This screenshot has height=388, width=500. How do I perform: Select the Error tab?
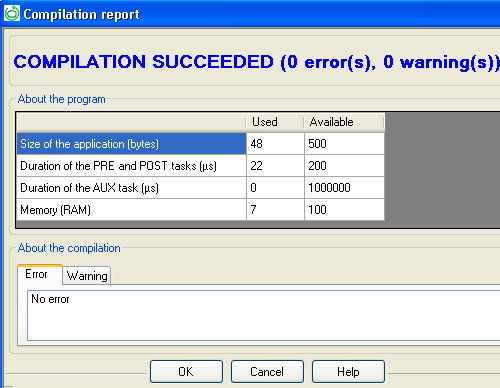coord(40,274)
